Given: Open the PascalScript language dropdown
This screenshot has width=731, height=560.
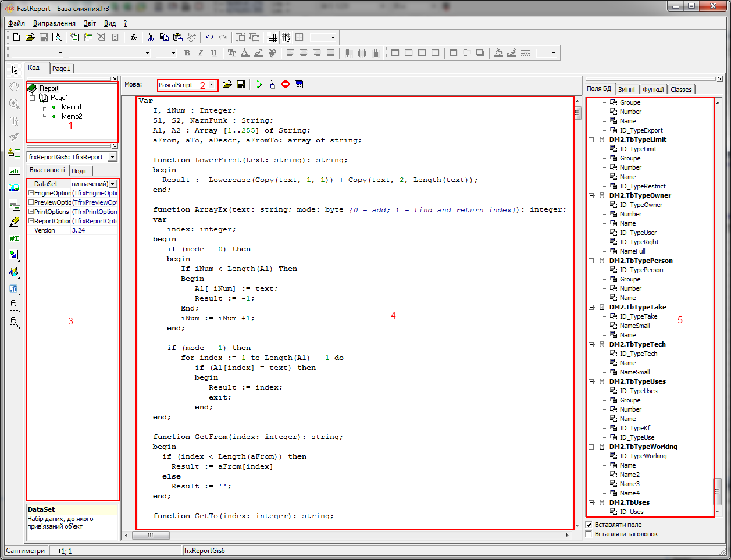Looking at the screenshot, I should (x=211, y=85).
